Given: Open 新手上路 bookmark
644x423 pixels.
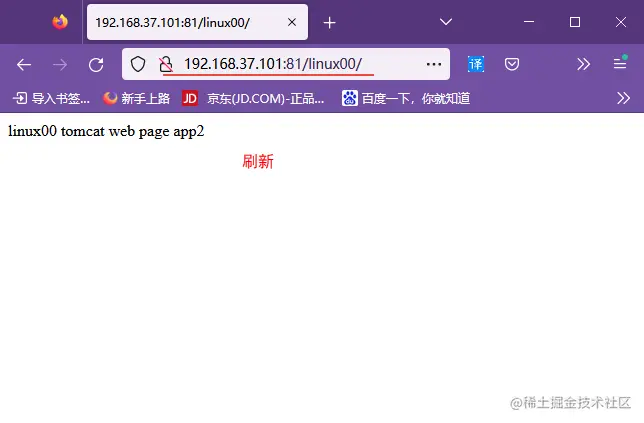Looking at the screenshot, I should tap(136, 99).
